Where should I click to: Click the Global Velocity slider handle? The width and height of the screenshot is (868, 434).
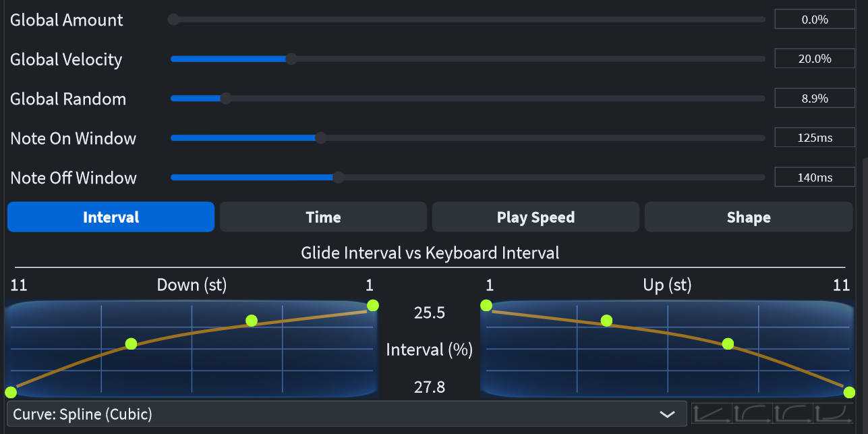point(291,59)
